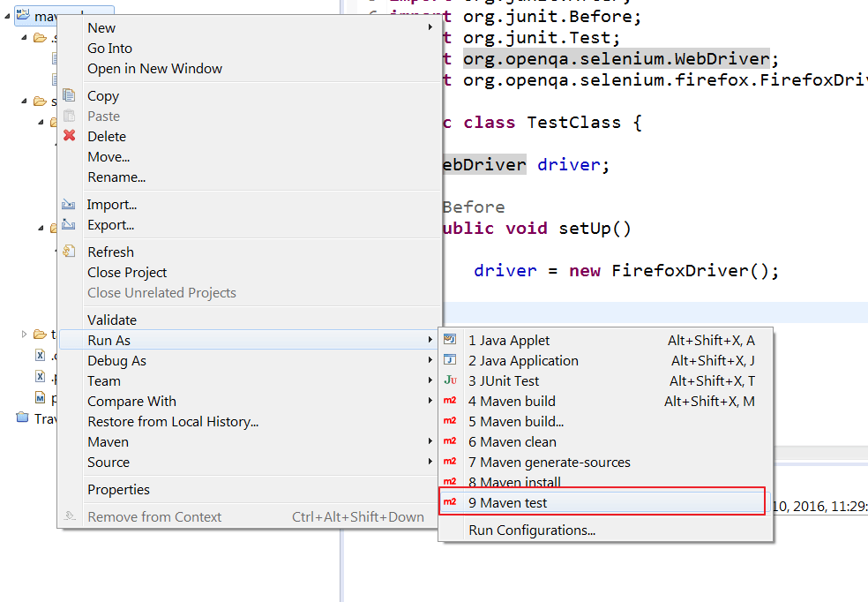The image size is (868, 602).
Task: Click m2 icon beside Maven generate-sources
Action: pos(450,462)
